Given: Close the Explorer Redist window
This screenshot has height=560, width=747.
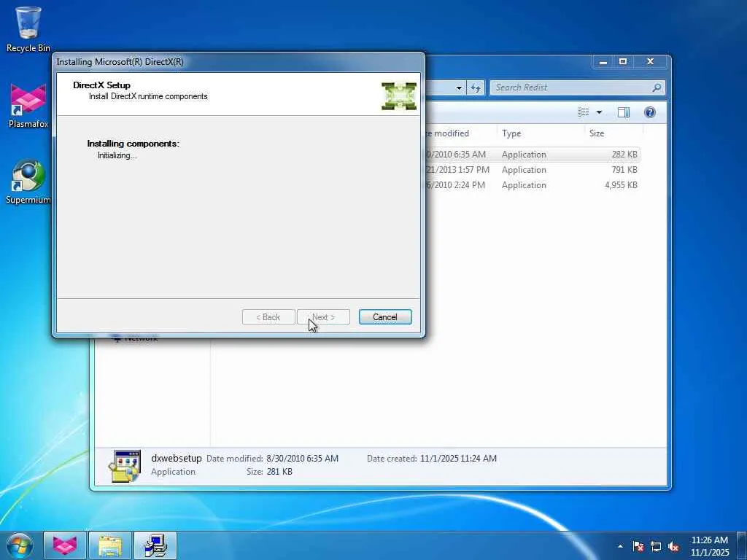Looking at the screenshot, I should [650, 62].
